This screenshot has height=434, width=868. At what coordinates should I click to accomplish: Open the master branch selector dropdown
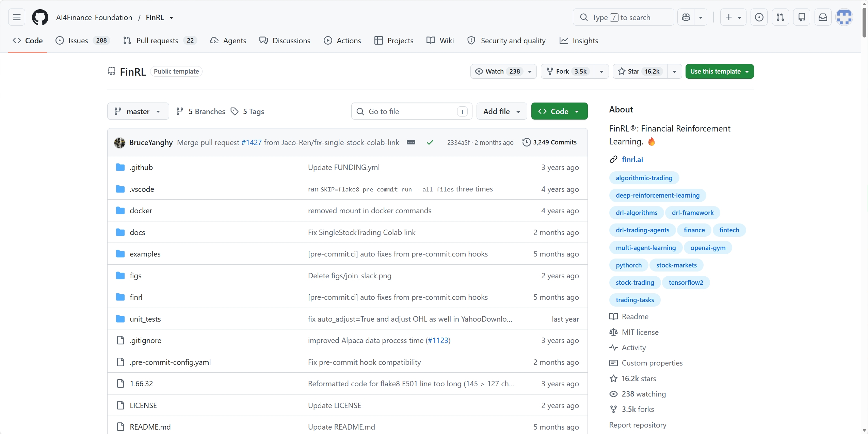(138, 111)
